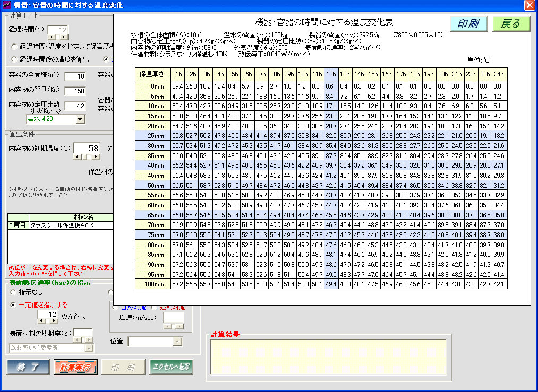Choose the 一定値を指示する radio option
The height and width of the screenshot is (392, 538).
[x=14, y=305]
